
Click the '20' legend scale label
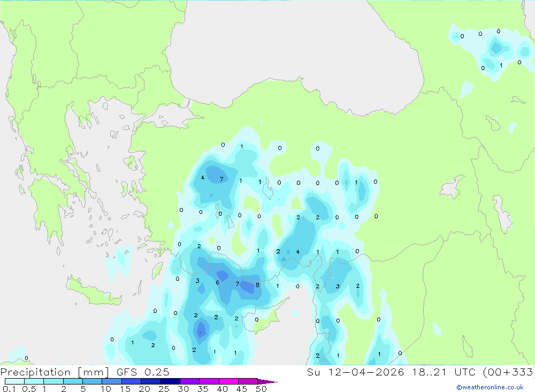[144, 389]
